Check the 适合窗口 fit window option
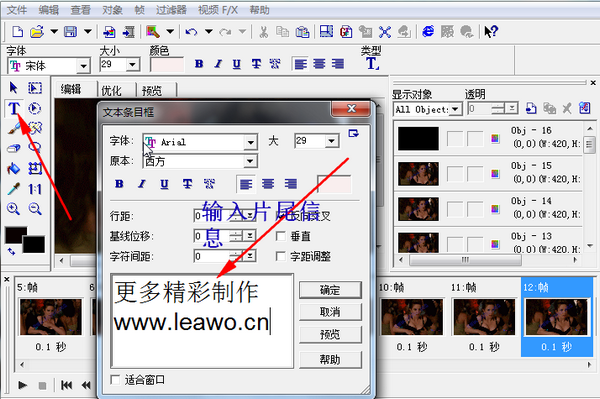600x399 pixels. click(x=115, y=380)
